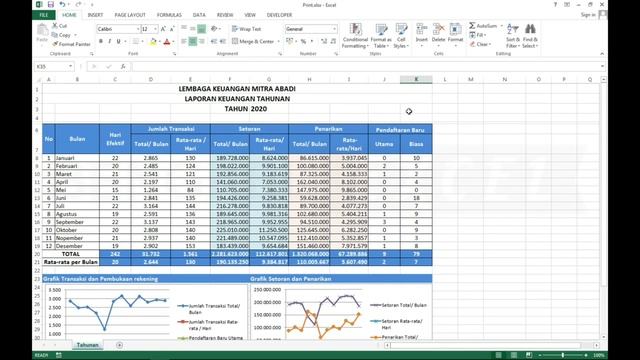This screenshot has height=360, width=640.
Task: Adjust the zoom slider in status bar
Action: coord(562,355)
